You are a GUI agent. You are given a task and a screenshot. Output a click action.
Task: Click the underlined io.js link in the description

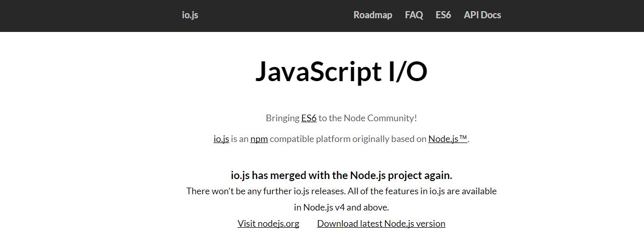click(x=221, y=139)
